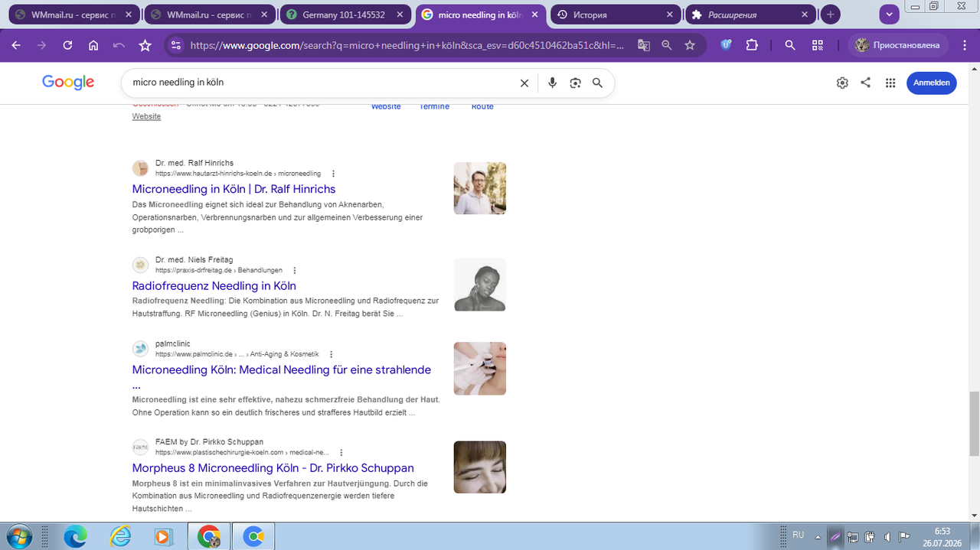Open Google Lens image search icon
Image resolution: width=980 pixels, height=550 pixels.
(x=575, y=83)
